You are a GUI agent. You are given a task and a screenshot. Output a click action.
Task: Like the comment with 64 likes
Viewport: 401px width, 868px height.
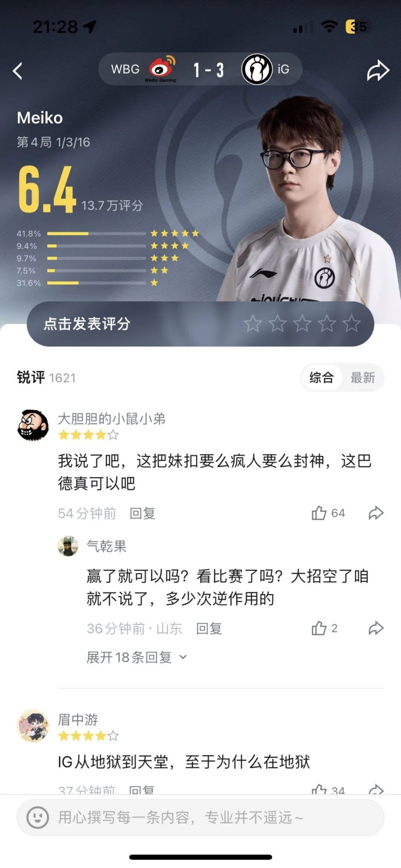(x=319, y=513)
